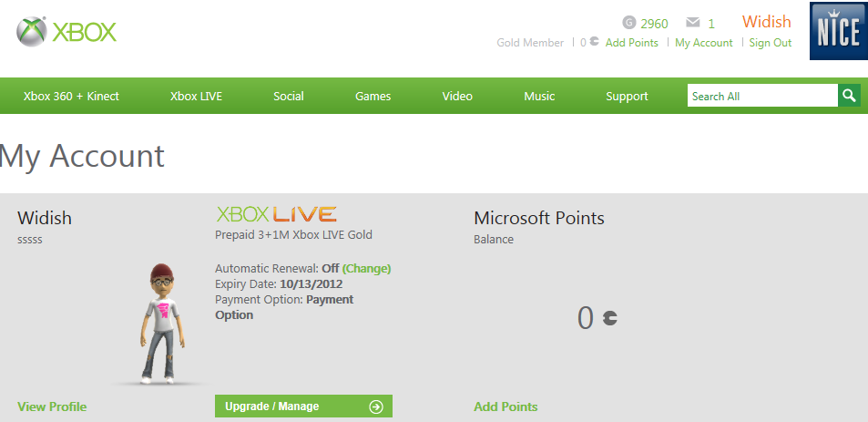Click the message count 1

[711, 24]
